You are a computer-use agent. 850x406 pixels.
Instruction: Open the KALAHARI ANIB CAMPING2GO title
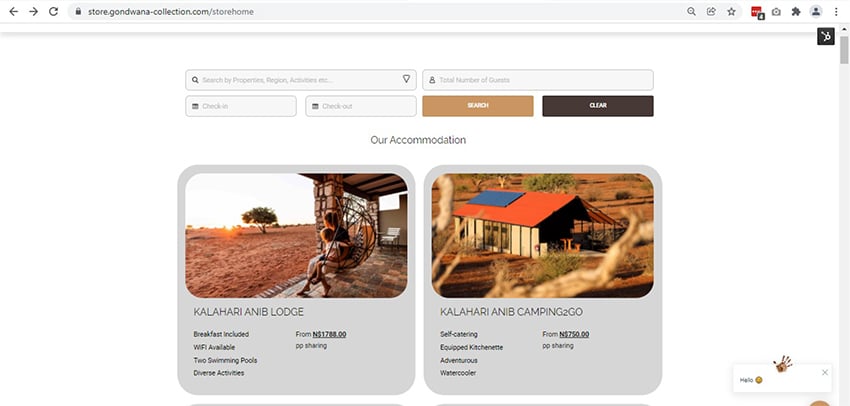click(x=511, y=312)
